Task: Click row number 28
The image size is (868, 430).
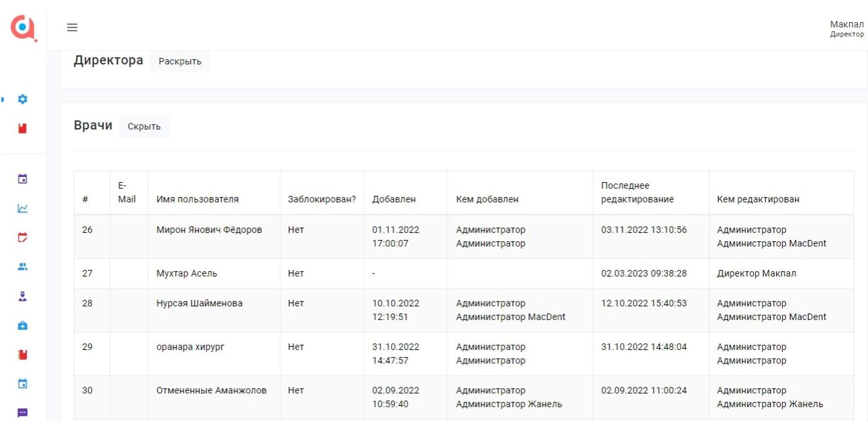Action: tap(87, 303)
